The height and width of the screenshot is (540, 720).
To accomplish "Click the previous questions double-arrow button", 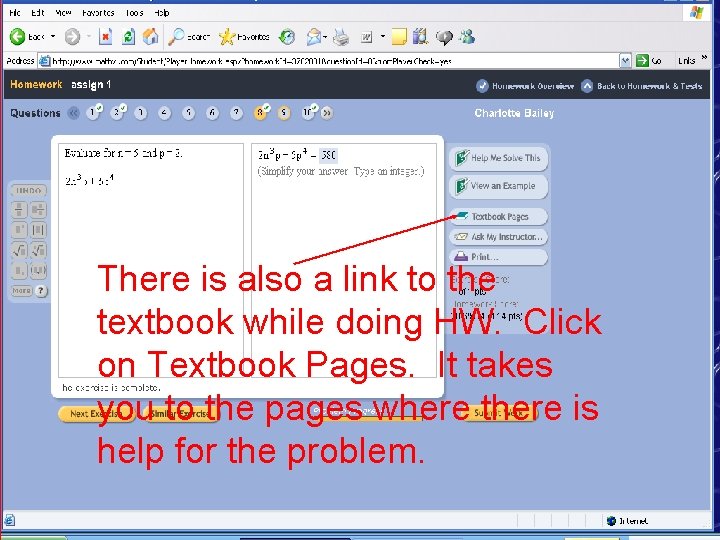I will [x=73, y=113].
